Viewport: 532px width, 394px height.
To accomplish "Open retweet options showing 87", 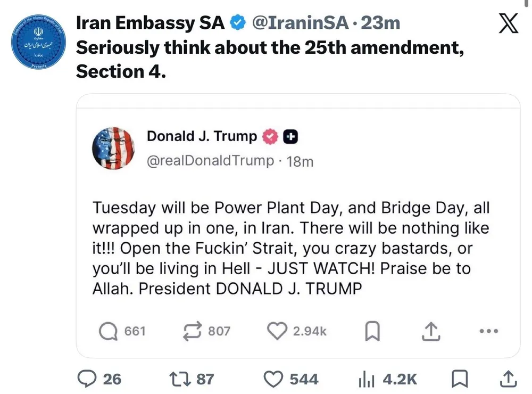I will point(177,379).
